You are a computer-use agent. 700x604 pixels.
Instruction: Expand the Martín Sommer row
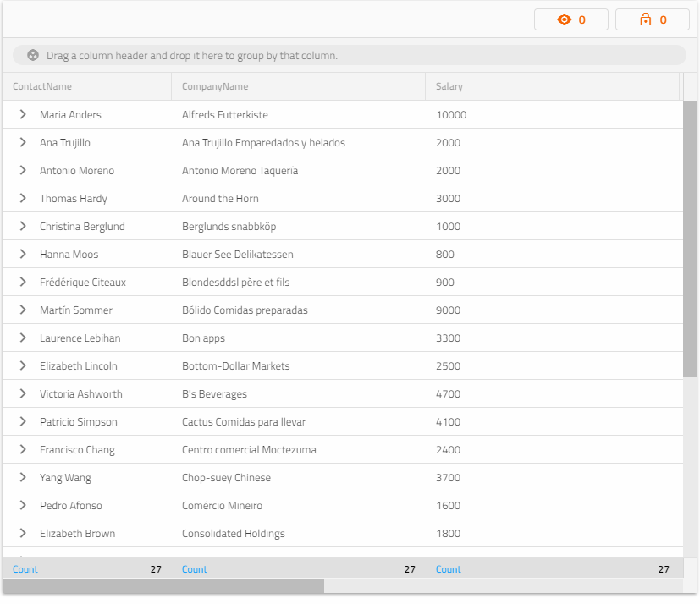click(x=23, y=310)
